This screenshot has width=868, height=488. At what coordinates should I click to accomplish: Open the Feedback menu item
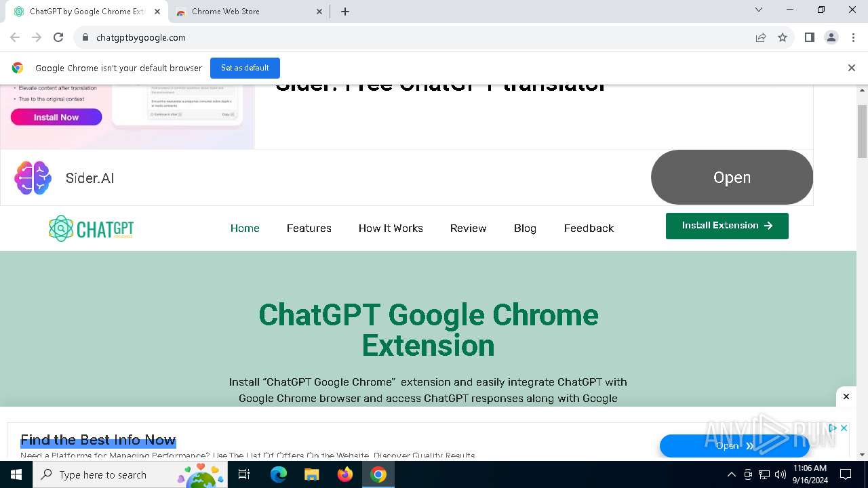(x=589, y=228)
